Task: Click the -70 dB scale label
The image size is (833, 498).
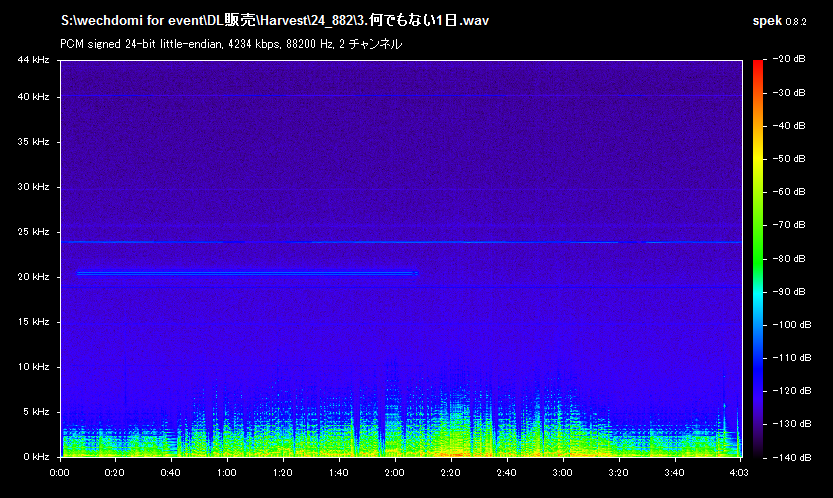Action: 788,225
